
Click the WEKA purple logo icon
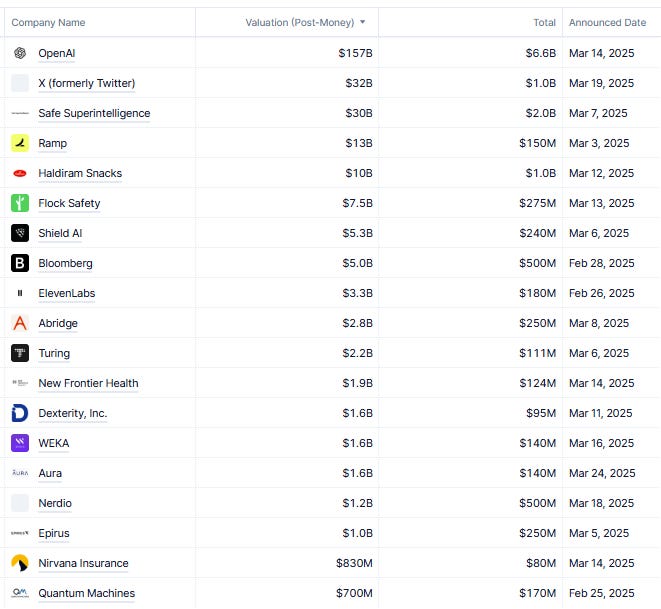(20, 443)
